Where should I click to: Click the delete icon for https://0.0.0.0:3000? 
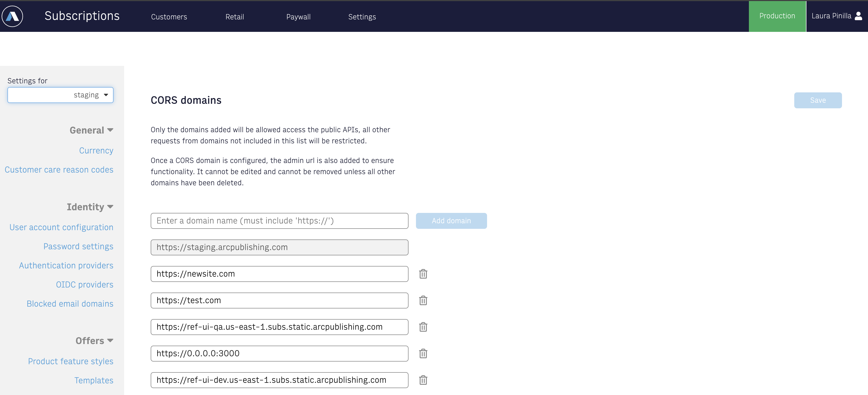[424, 353]
